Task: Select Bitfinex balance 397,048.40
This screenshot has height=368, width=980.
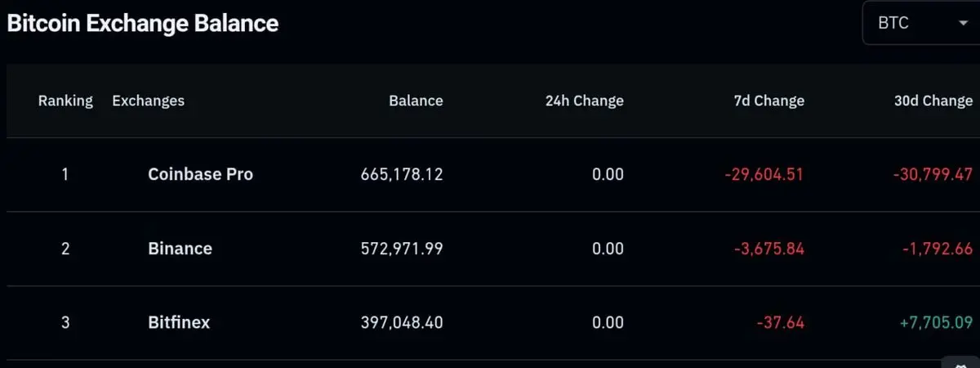Action: pos(402,322)
